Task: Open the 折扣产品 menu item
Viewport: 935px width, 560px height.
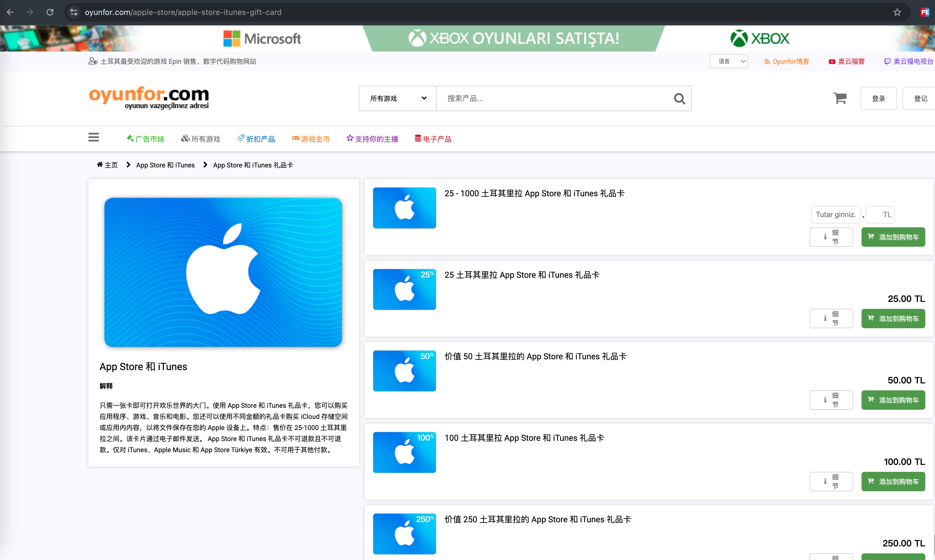Action: click(x=256, y=139)
